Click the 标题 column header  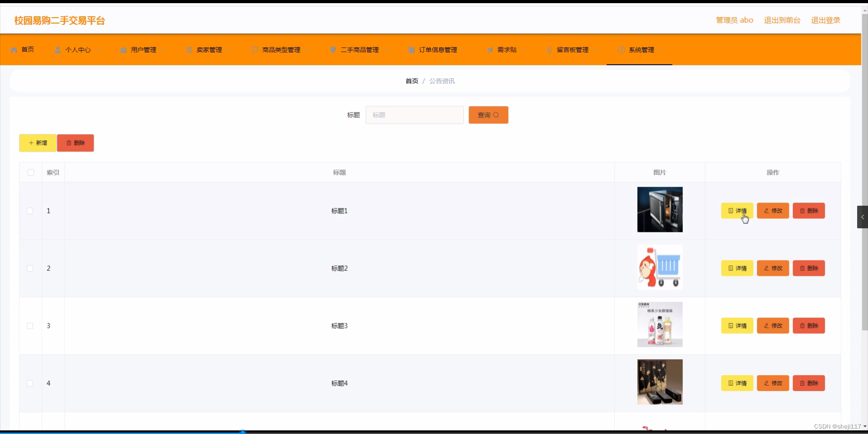point(340,172)
